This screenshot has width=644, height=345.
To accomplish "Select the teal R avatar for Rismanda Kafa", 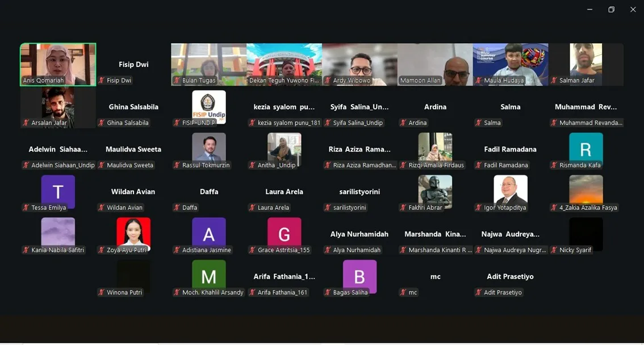I will (586, 149).
